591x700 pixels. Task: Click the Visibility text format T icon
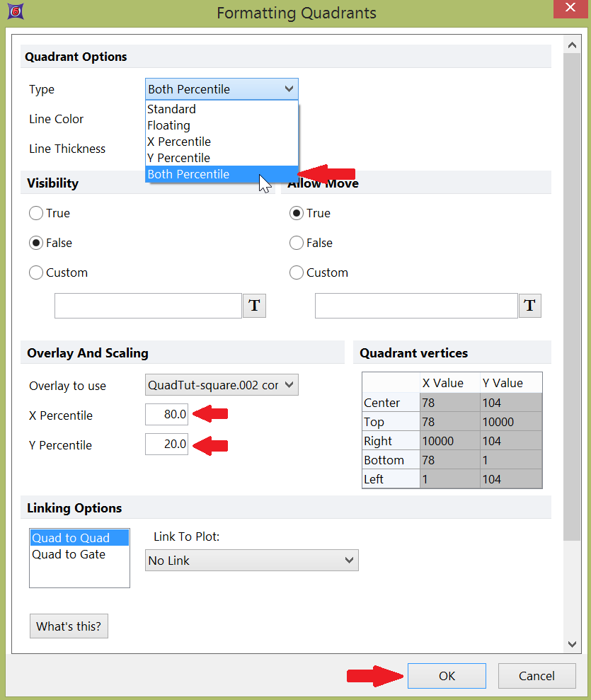tap(255, 306)
